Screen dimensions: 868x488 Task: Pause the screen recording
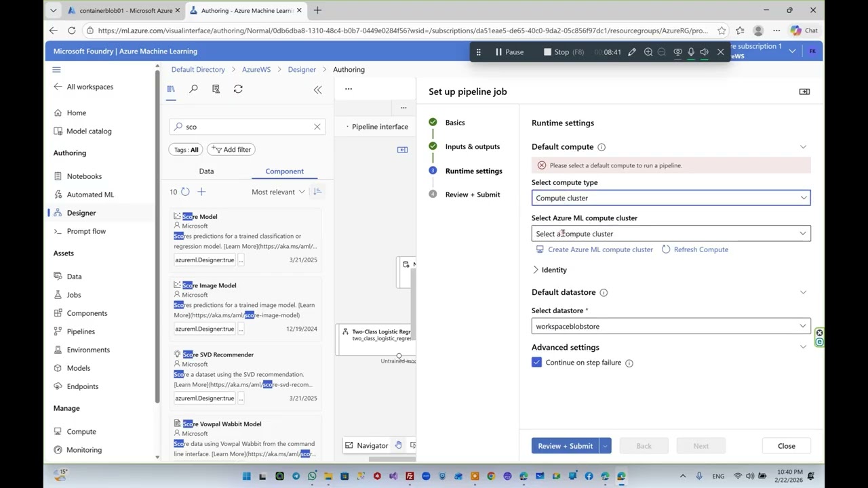click(509, 52)
